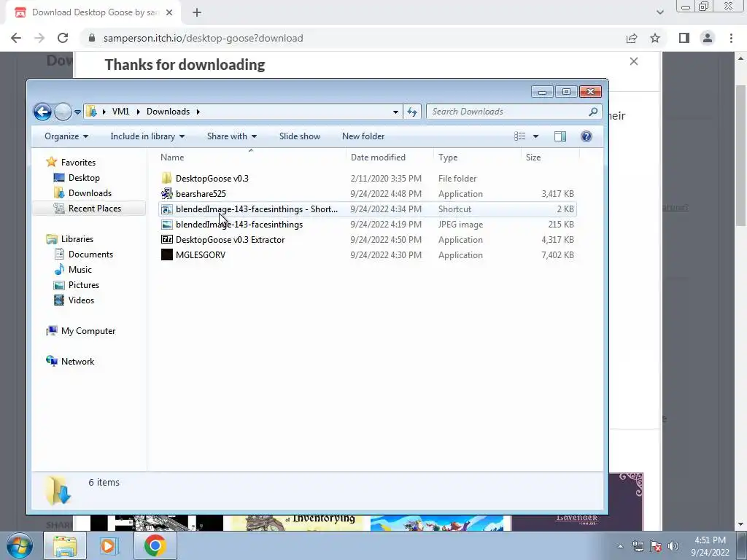Image resolution: width=747 pixels, height=560 pixels.
Task: Open the Chrome tab search chevron
Action: (659, 12)
